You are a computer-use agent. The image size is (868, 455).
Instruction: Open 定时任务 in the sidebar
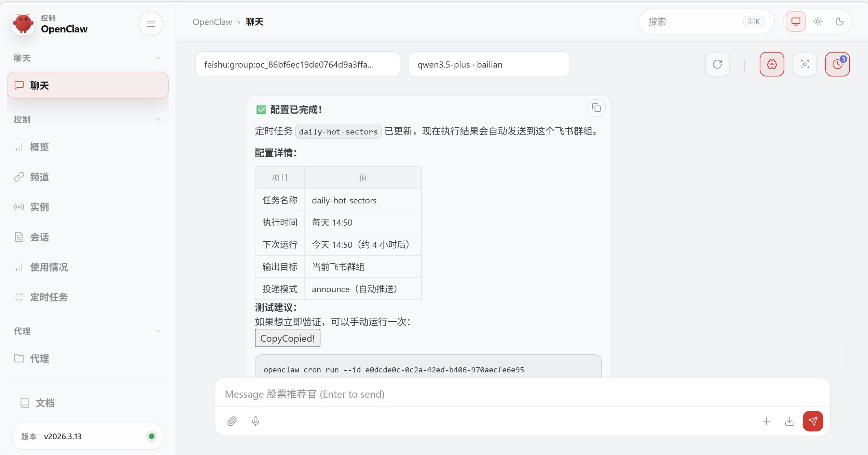tap(49, 297)
